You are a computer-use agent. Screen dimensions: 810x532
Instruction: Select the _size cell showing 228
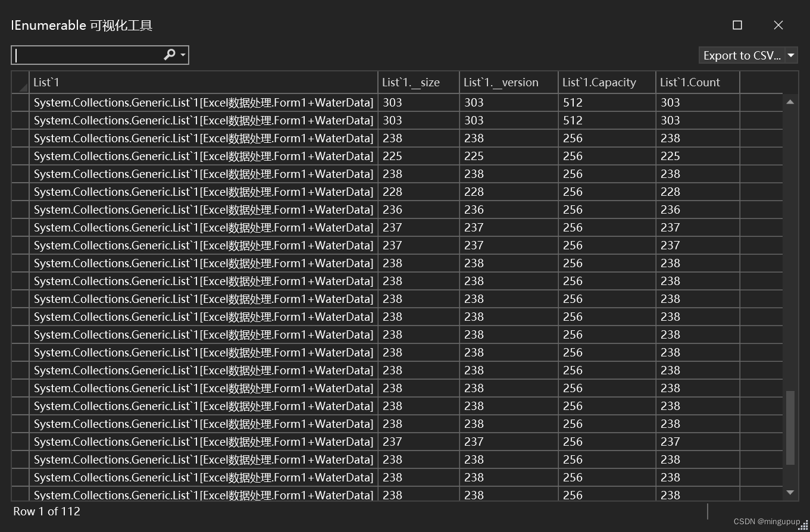pos(418,192)
